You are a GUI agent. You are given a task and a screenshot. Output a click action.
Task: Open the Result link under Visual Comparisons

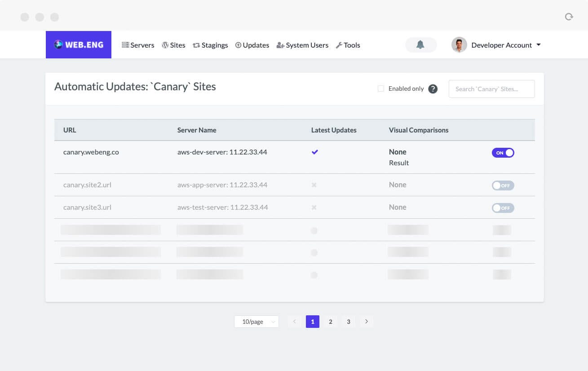(x=399, y=163)
